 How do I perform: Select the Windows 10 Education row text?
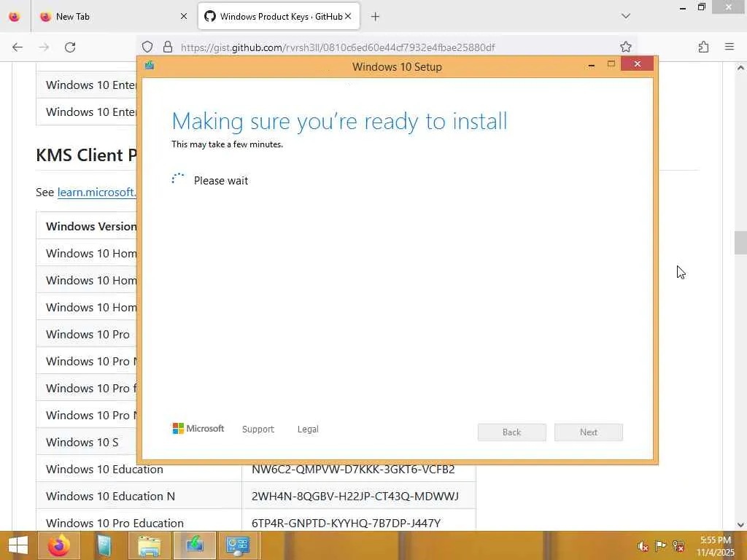click(104, 469)
